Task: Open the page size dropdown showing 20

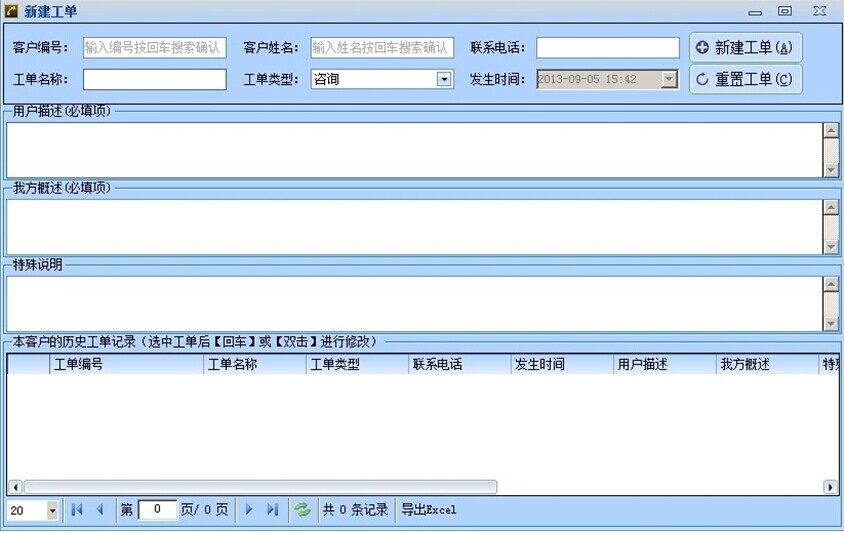Action: [52, 510]
